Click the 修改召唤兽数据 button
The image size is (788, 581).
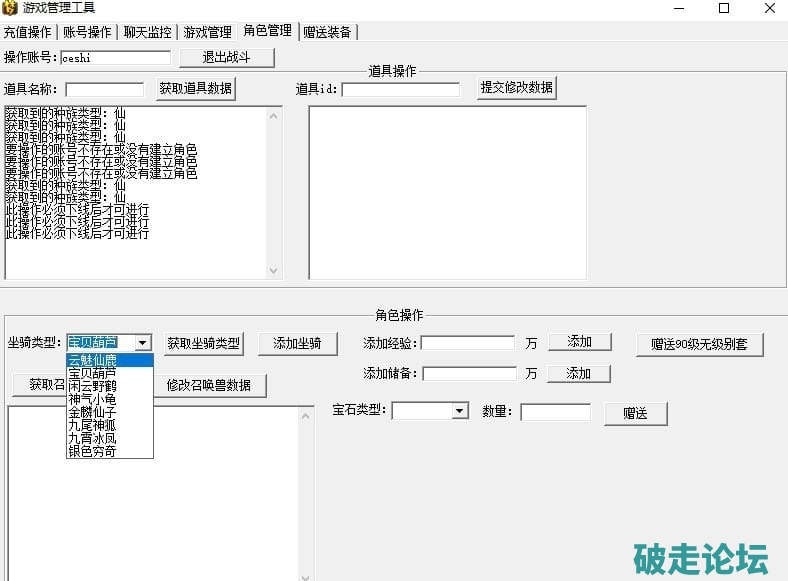pos(208,385)
